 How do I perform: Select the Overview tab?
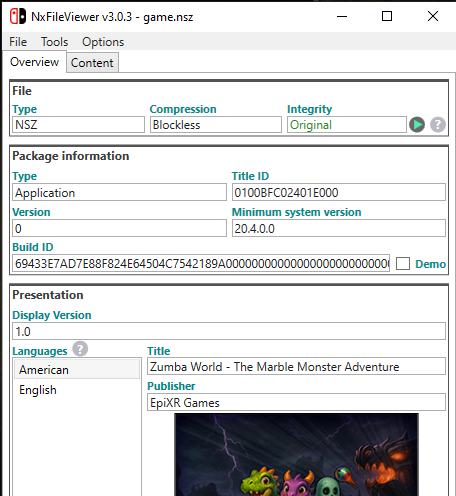(35, 62)
